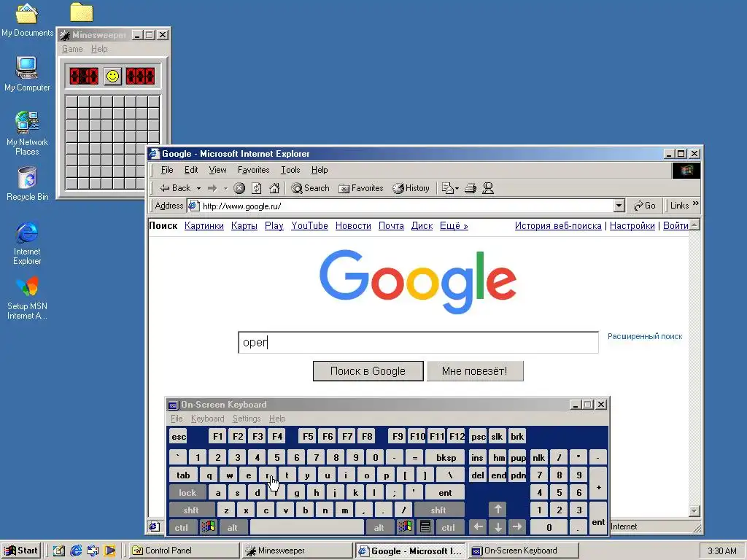Toggle left ctrl key on On-Screen Keyboard
Viewport: 747px width, 560px height.
(x=181, y=527)
